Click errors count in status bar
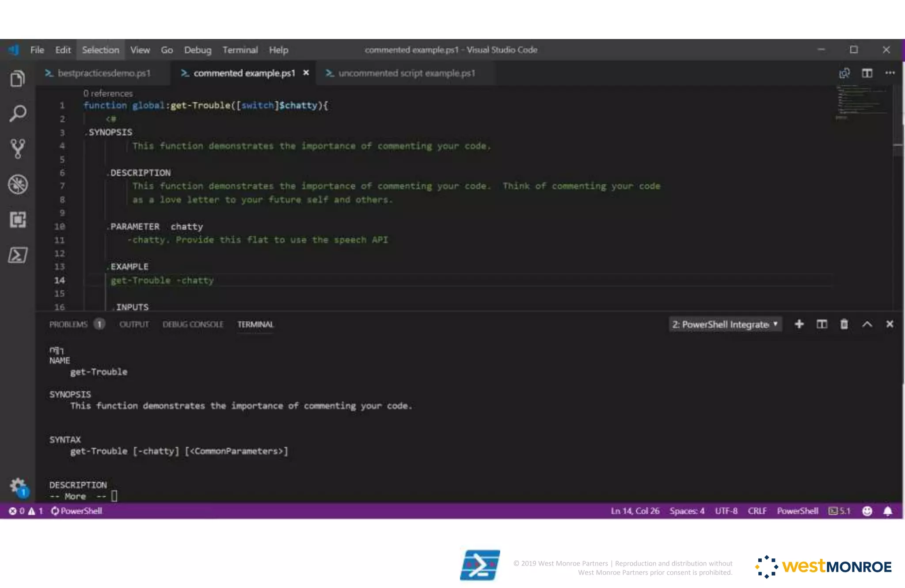 tap(17, 511)
